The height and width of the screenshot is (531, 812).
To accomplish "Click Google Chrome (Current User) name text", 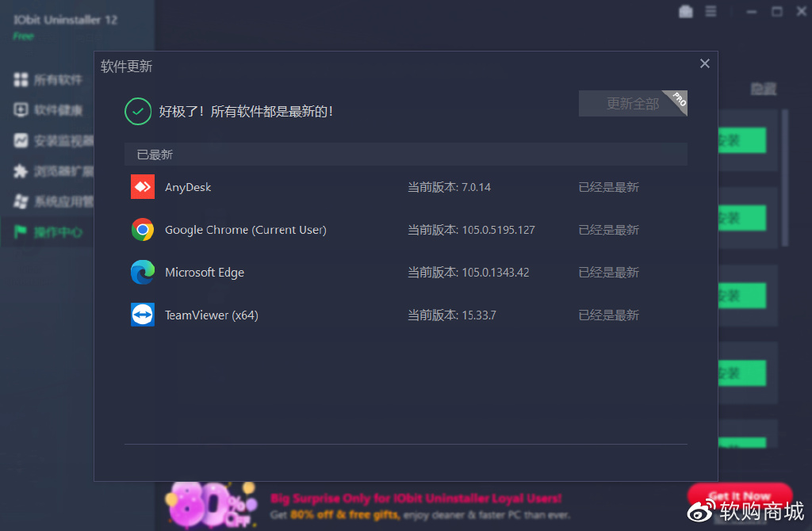I will coord(246,230).
